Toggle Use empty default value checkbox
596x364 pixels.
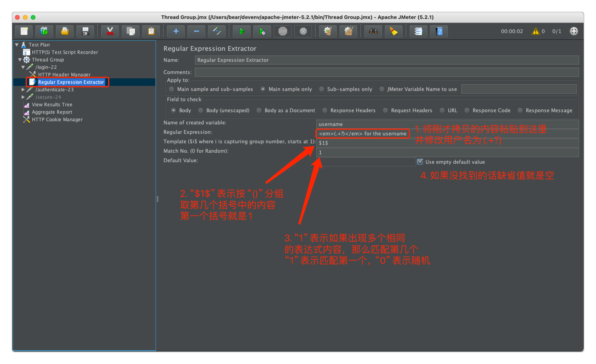pos(420,162)
